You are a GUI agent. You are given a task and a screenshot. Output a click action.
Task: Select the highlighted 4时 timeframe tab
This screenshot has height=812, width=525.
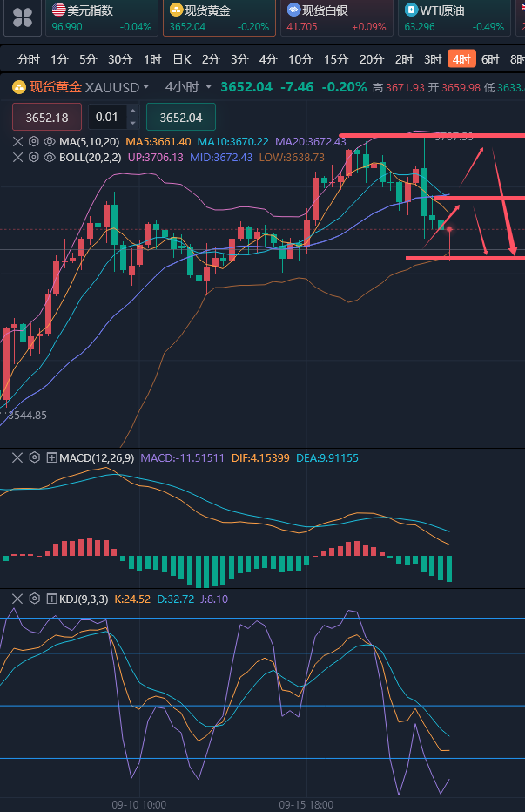(x=461, y=59)
